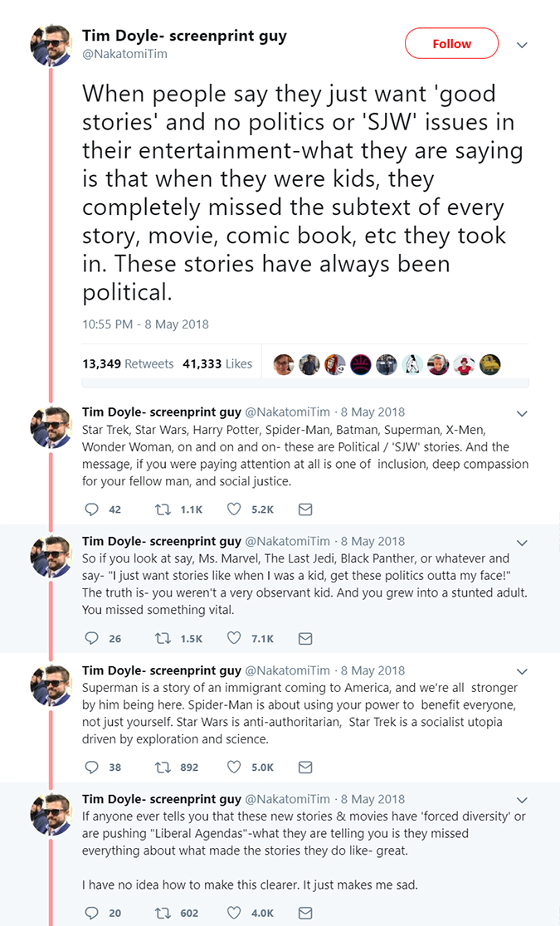Retweet the reply with 892 retweets
The height and width of the screenshot is (926, 560).
click(x=163, y=768)
